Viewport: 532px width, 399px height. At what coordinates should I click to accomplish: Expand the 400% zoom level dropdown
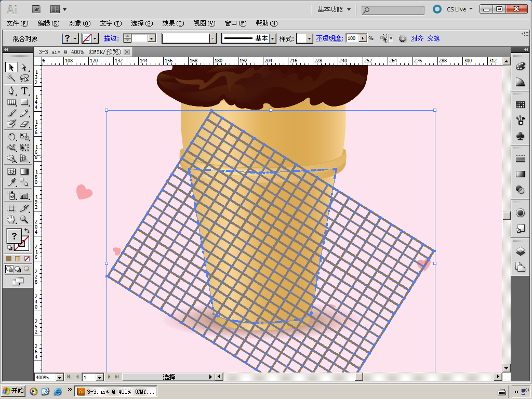(x=59, y=377)
